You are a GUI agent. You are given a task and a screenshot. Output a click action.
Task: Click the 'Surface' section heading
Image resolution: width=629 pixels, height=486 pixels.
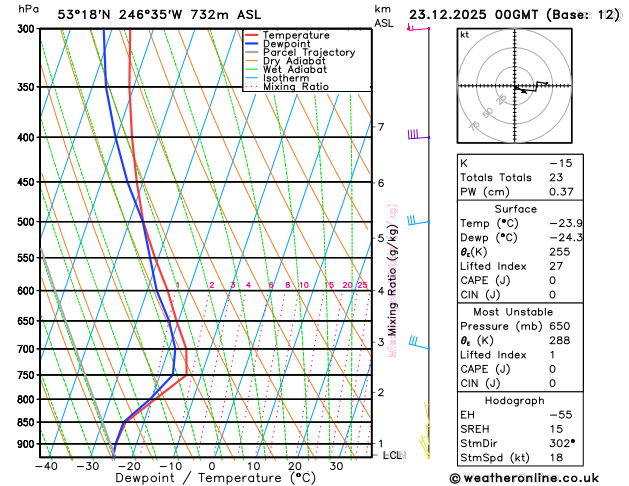[x=515, y=209]
